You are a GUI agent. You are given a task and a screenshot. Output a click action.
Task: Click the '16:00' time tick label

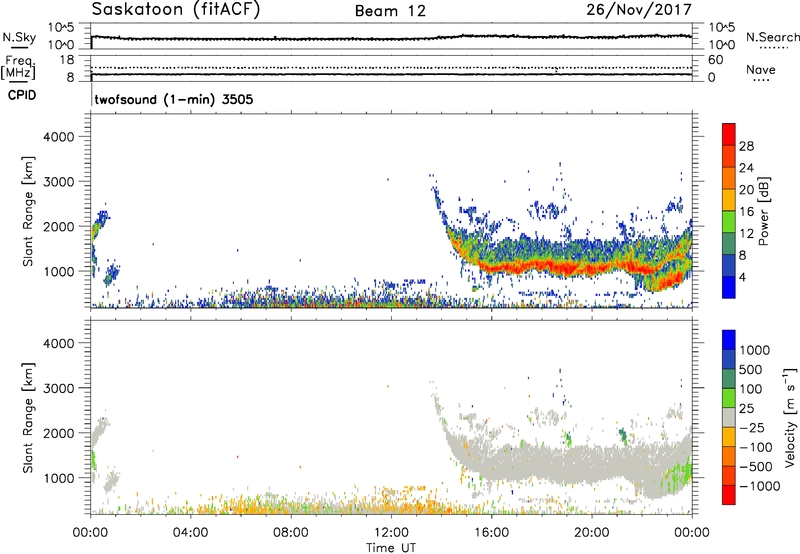pos(491,533)
